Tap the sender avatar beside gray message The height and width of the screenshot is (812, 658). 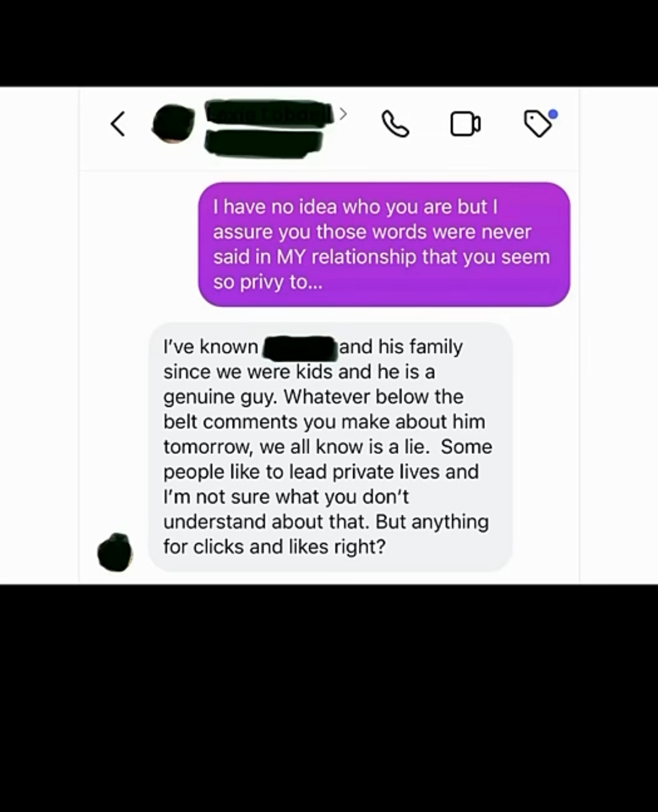[115, 552]
